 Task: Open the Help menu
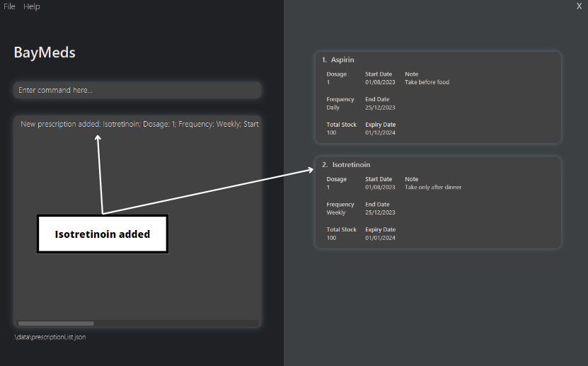[32, 6]
